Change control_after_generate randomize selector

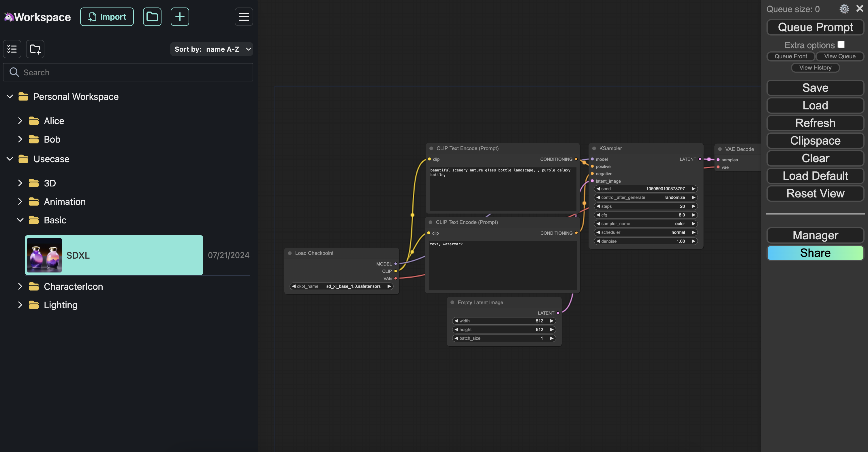tap(646, 197)
